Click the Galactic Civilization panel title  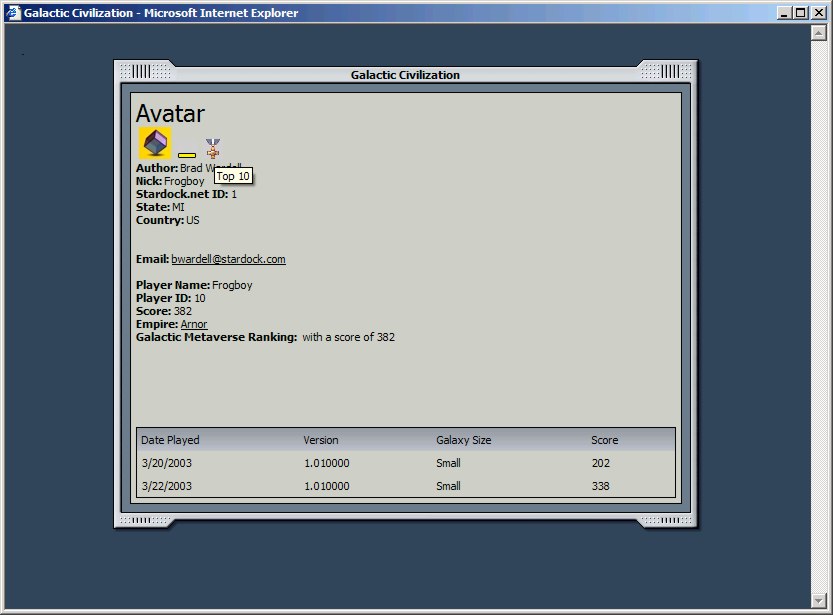405,75
